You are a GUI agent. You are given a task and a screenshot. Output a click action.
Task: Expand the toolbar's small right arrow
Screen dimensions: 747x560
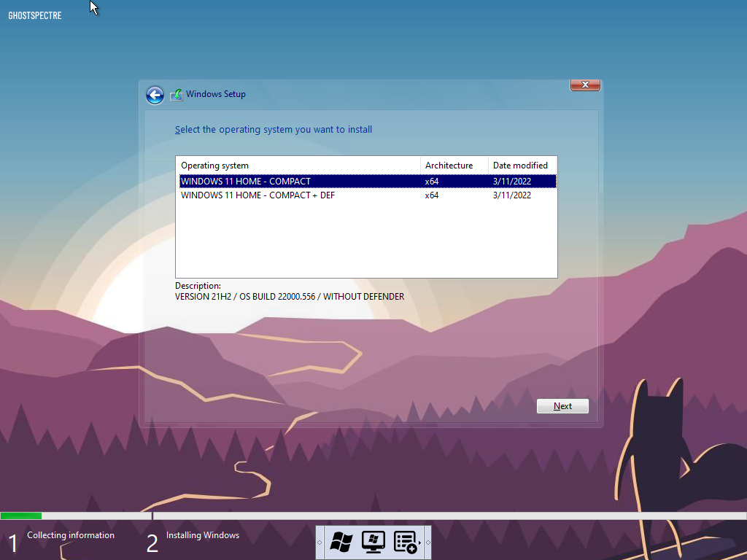(x=419, y=542)
